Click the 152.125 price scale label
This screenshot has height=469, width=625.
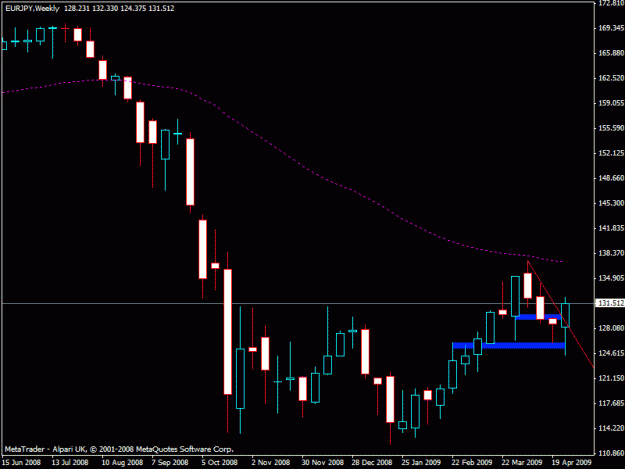611,153
